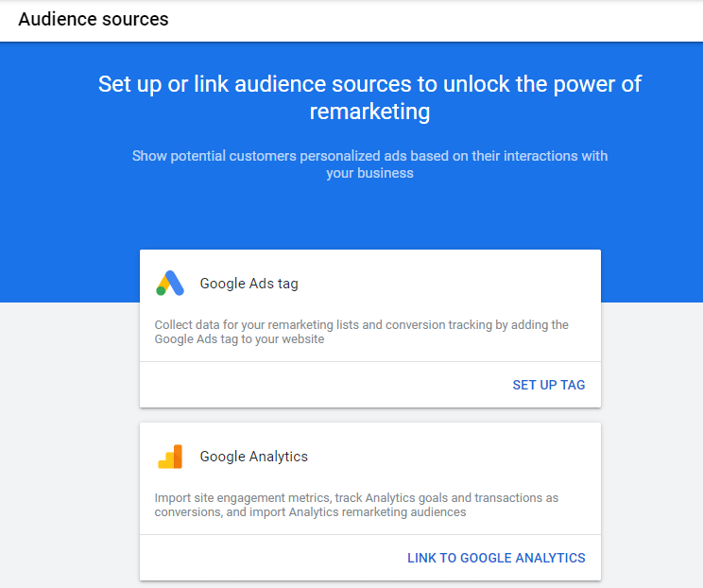The image size is (703, 588).
Task: Click the 'Set up or link audience sources' headline
Action: 369,97
